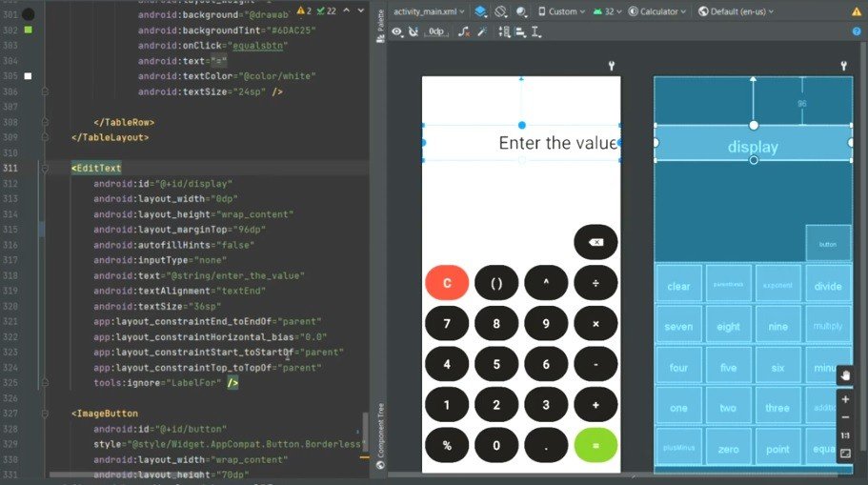Image resolution: width=868 pixels, height=485 pixels.
Task: Click the green #6DAC25 gutter color swatch
Action: point(28,30)
